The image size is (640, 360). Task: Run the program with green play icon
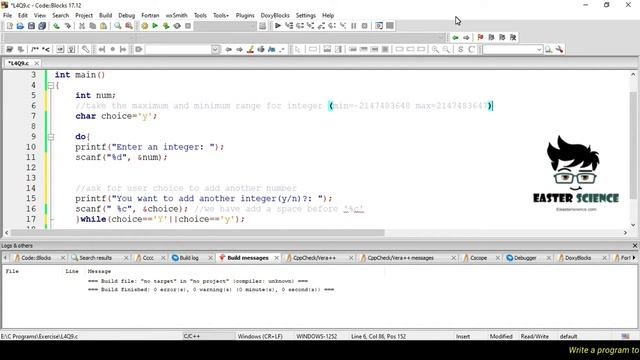click(155, 26)
